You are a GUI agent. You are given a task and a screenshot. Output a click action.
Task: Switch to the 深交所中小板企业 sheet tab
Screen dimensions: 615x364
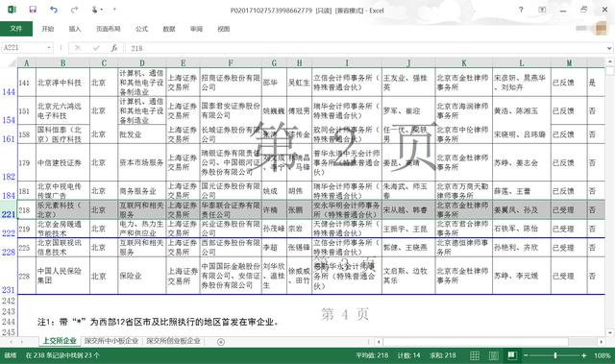coord(111,341)
